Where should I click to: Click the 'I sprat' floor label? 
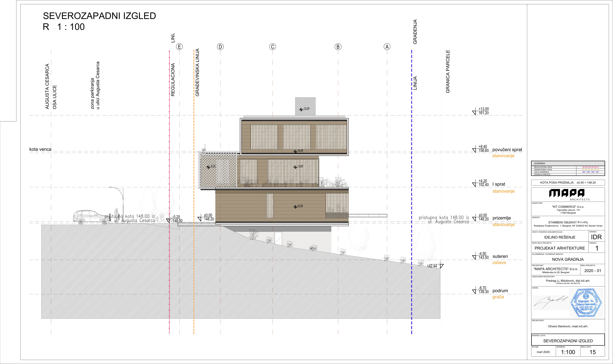point(499,184)
